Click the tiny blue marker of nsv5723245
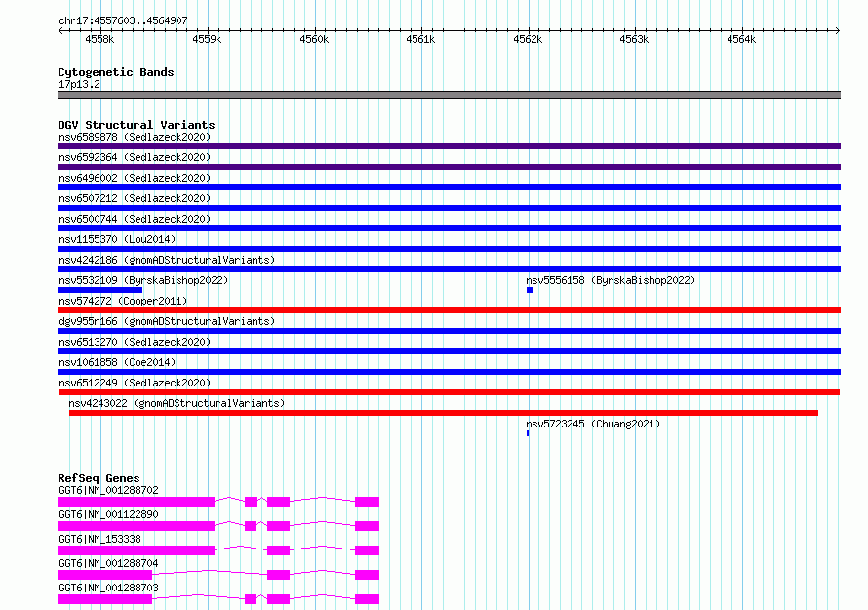Viewport: 868px width, 610px height. click(x=528, y=433)
